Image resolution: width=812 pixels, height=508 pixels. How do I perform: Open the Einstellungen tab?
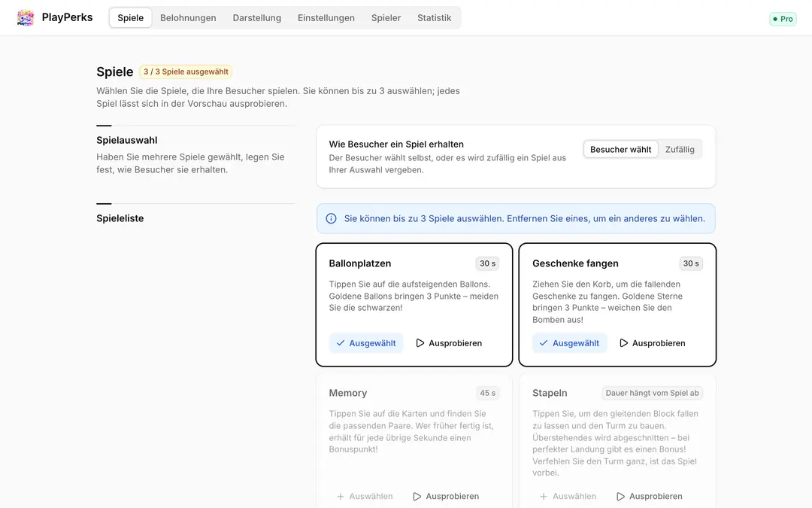(326, 17)
